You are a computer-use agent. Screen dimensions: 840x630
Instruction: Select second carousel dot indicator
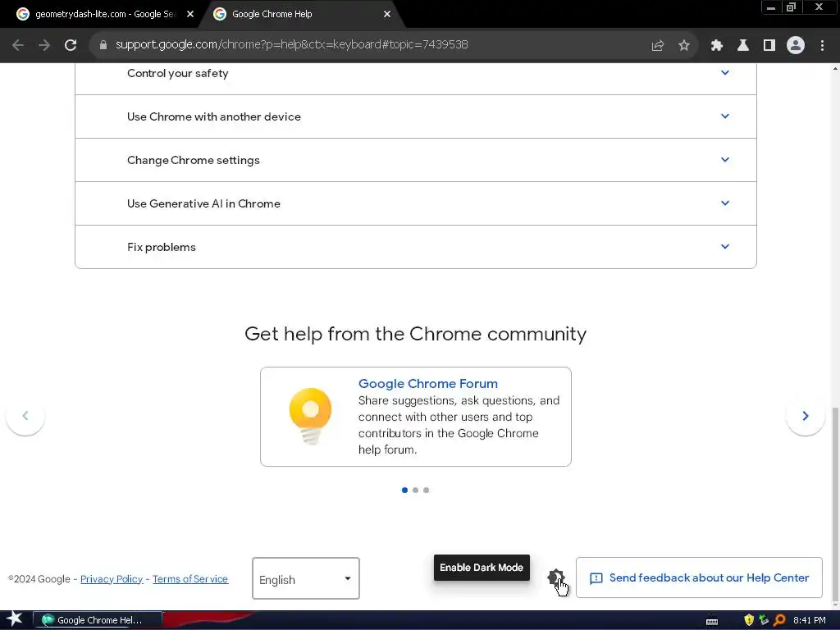415,491
